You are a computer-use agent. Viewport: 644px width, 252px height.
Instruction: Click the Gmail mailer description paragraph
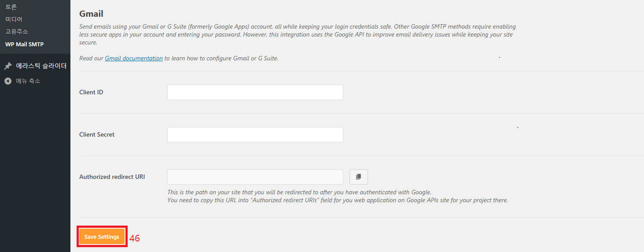click(298, 35)
